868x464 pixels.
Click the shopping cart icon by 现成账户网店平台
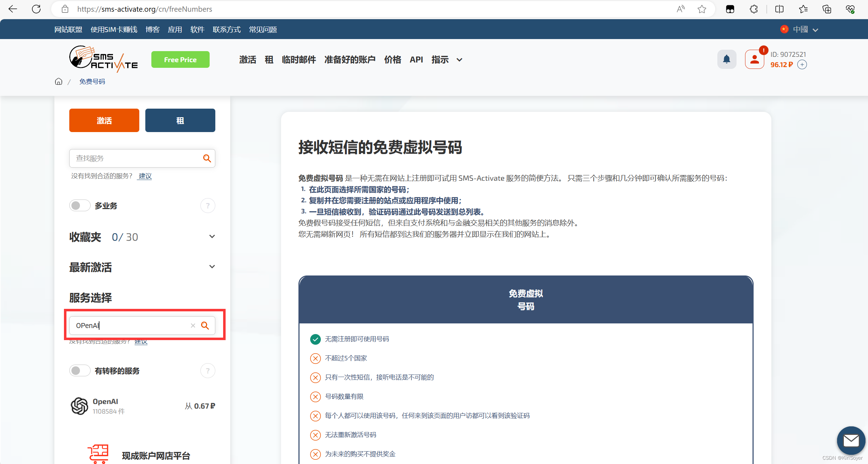coord(98,454)
